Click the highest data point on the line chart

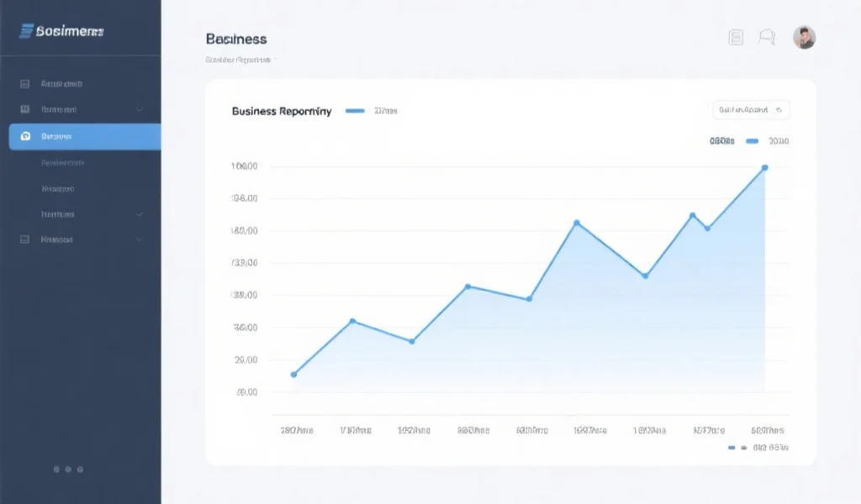764,168
